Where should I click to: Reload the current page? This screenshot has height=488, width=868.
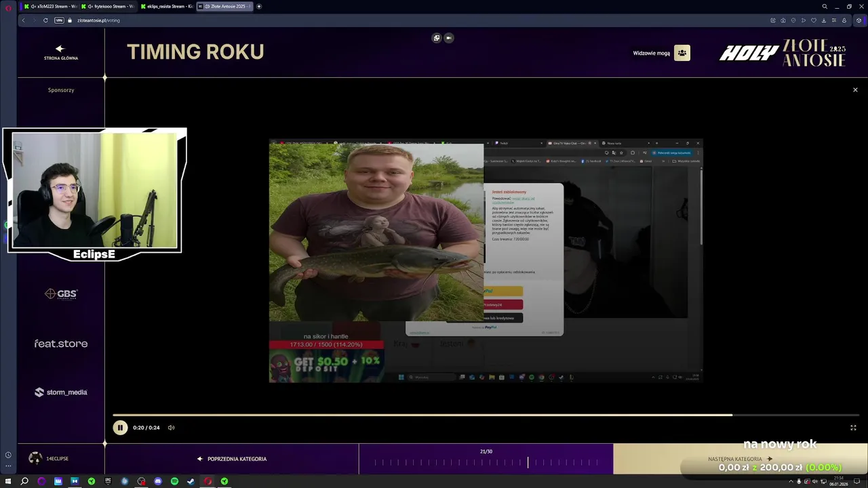tap(45, 20)
